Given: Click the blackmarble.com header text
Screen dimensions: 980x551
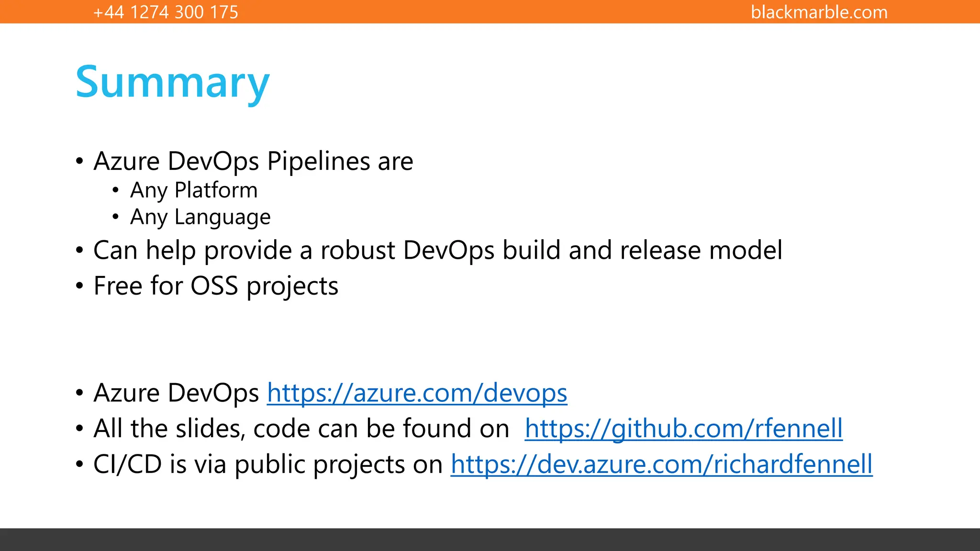Looking at the screenshot, I should click(819, 12).
